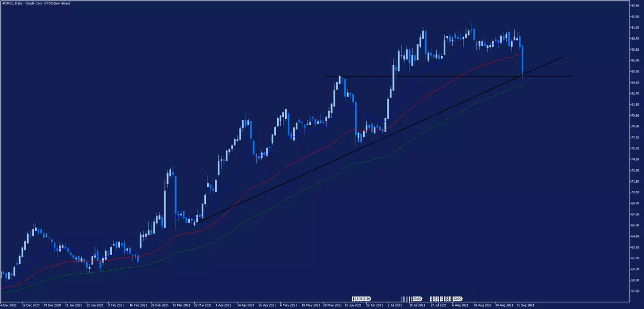Screen dimensions: 644x309
Task: Click the '2 Jul 2021' date label
Action: coord(396,305)
